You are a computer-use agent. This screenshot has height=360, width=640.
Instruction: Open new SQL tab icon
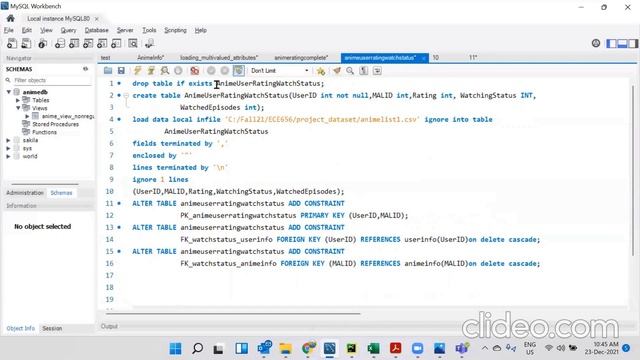pos(12,43)
